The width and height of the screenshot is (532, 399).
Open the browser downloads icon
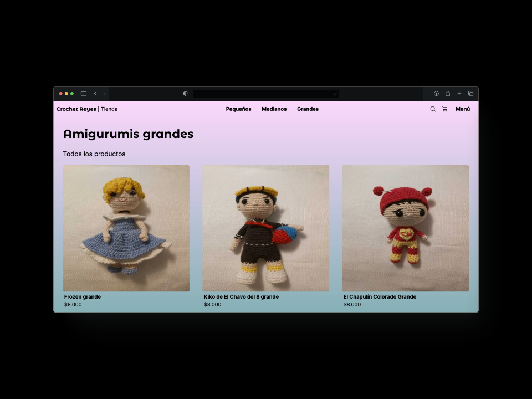436,94
